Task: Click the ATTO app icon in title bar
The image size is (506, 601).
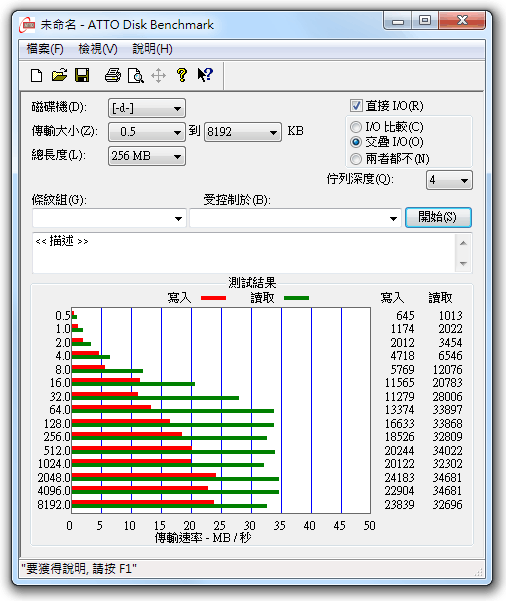Action: click(x=27, y=25)
